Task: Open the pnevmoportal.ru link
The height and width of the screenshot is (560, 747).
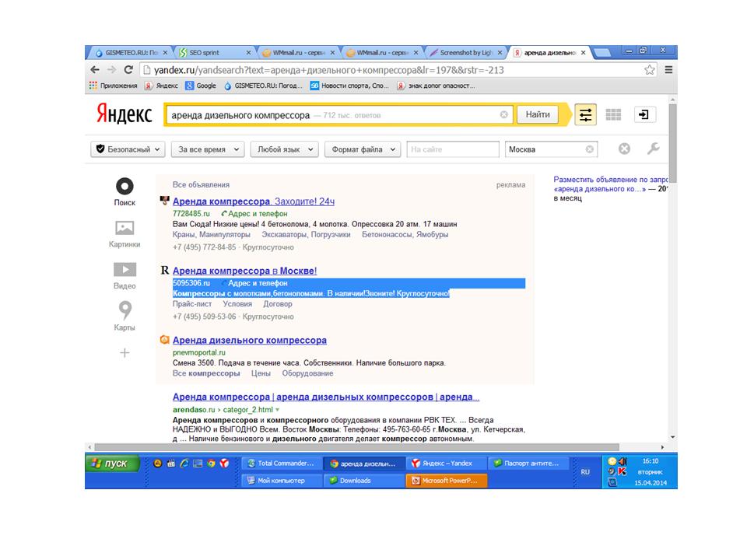Action: click(198, 353)
